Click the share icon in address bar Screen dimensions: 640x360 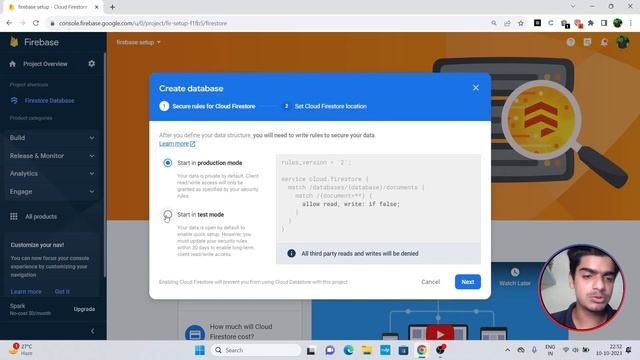coord(507,23)
